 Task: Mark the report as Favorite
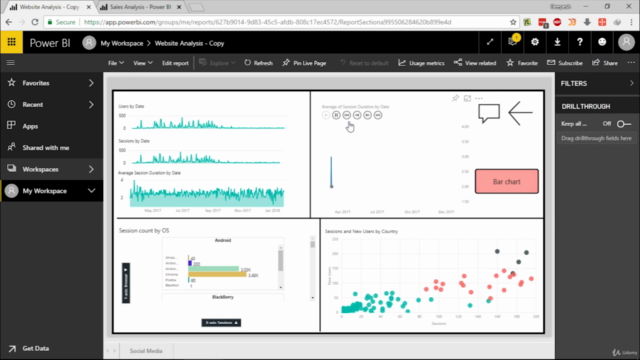(x=522, y=63)
